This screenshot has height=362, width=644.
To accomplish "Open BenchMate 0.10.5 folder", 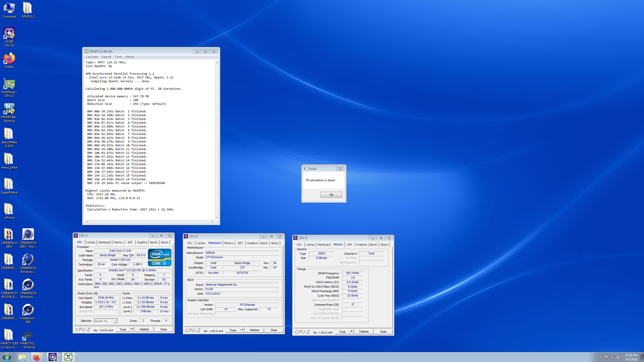I will (9, 138).
